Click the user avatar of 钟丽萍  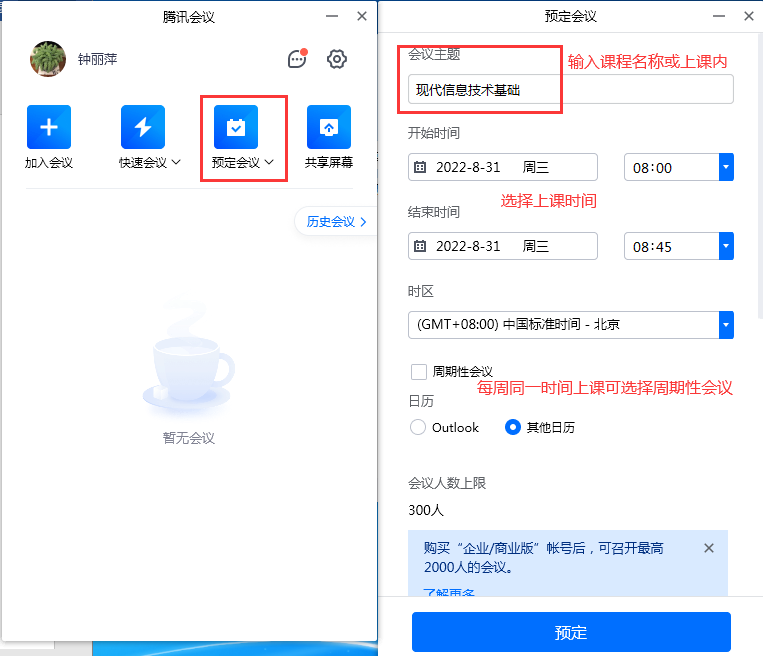click(48, 59)
